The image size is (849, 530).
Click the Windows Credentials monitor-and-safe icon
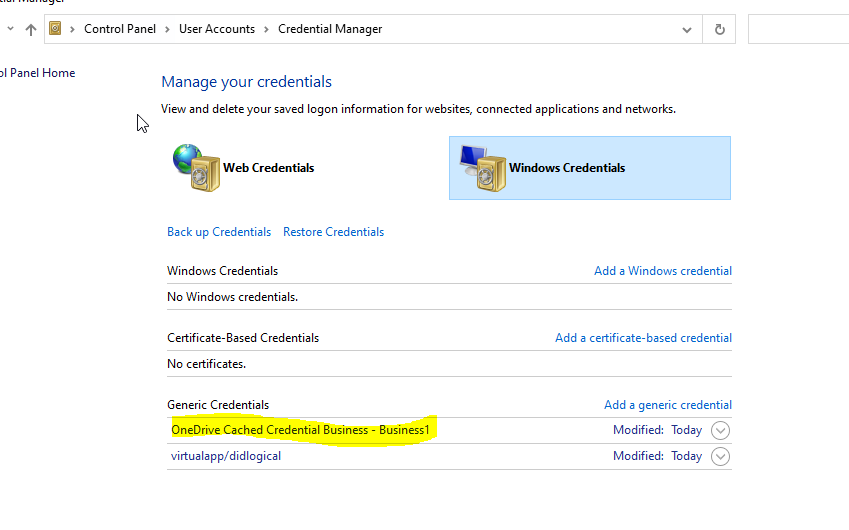482,168
